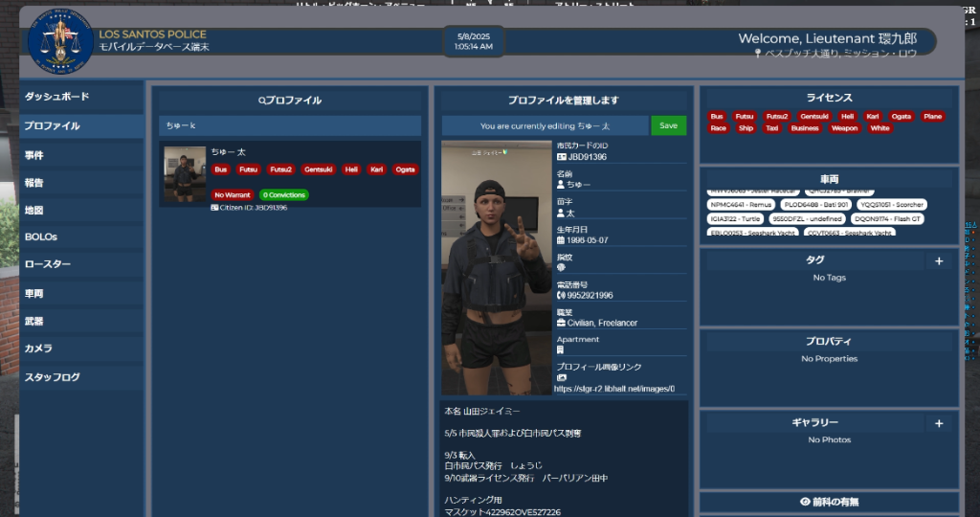
Task: Save the profile with the green Save button
Action: click(668, 125)
